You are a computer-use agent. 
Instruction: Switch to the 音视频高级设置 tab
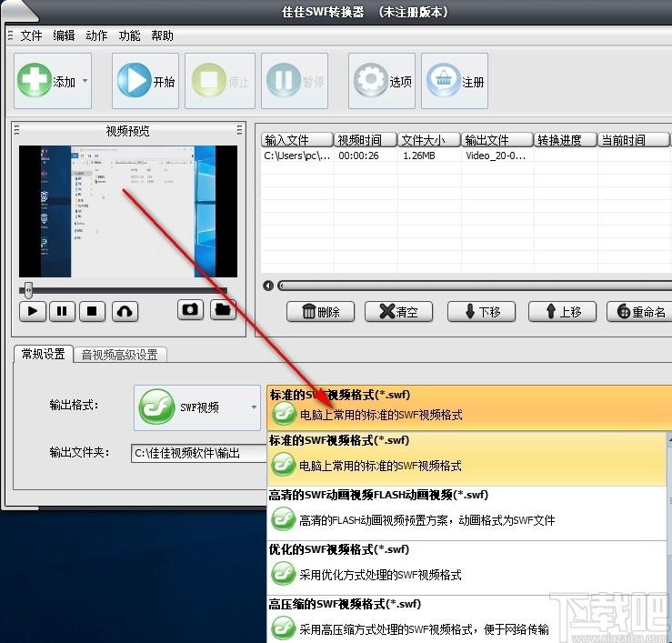coord(119,355)
